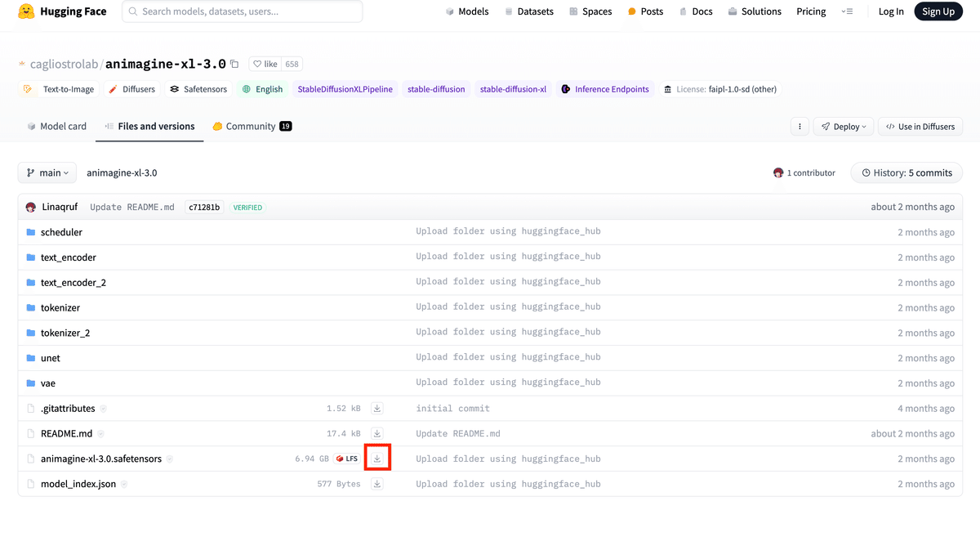Click the Log In link
Image resolution: width=980 pixels, height=546 pixels.
tap(891, 11)
